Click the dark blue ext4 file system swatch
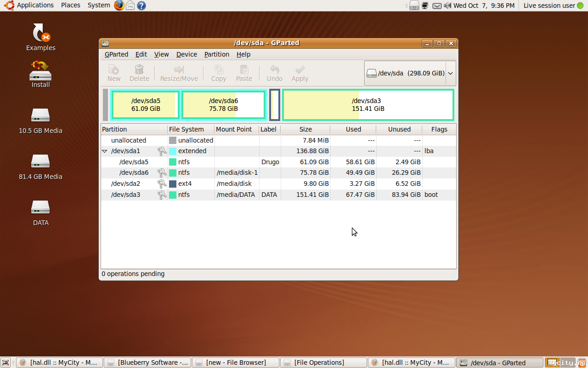588x368 pixels. pyautogui.click(x=173, y=184)
